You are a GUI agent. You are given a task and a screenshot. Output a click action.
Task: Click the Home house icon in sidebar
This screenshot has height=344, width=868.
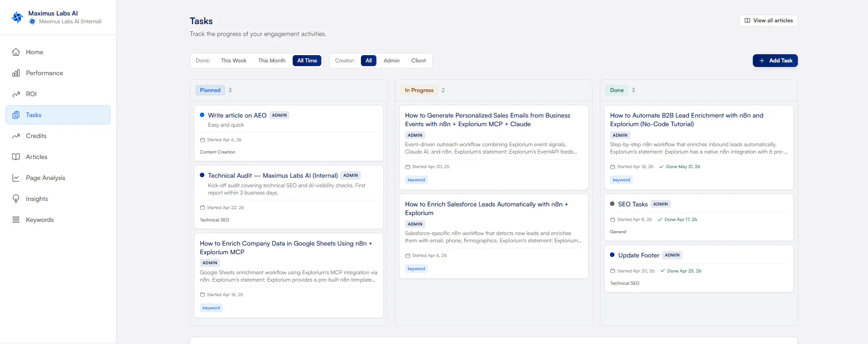[16, 52]
